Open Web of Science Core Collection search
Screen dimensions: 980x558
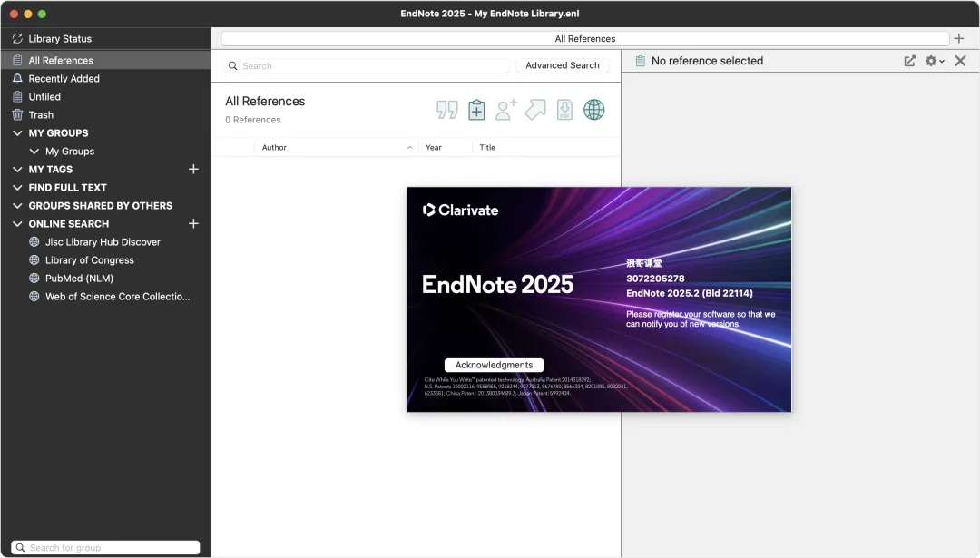tap(117, 296)
